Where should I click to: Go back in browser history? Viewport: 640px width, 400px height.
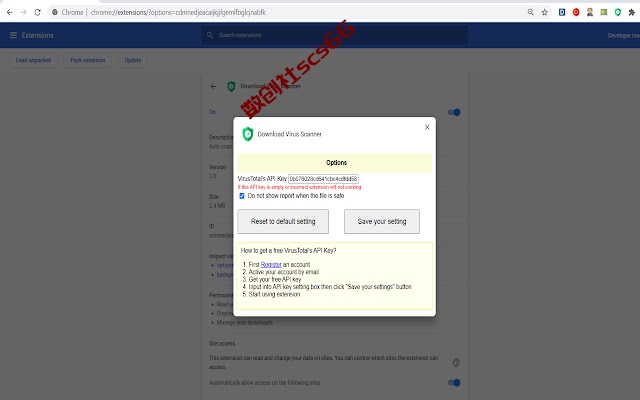[10, 12]
